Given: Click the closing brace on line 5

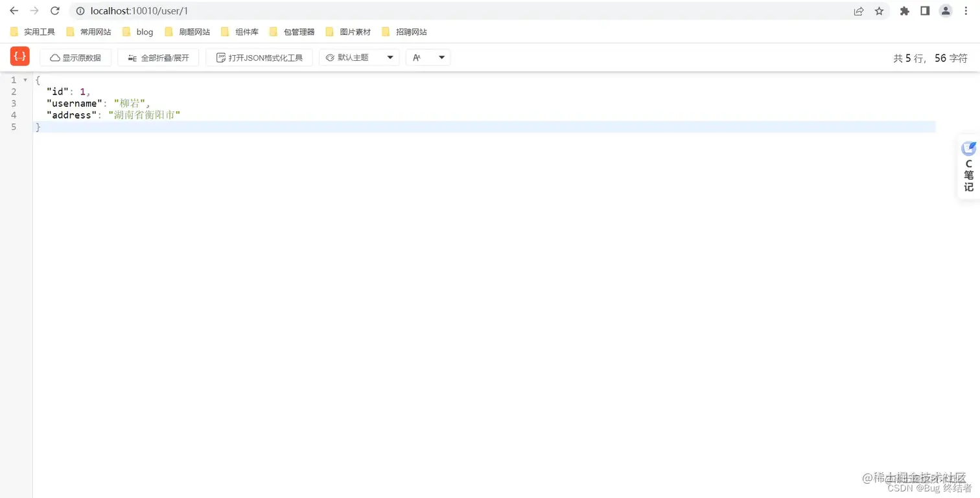Looking at the screenshot, I should tap(38, 127).
